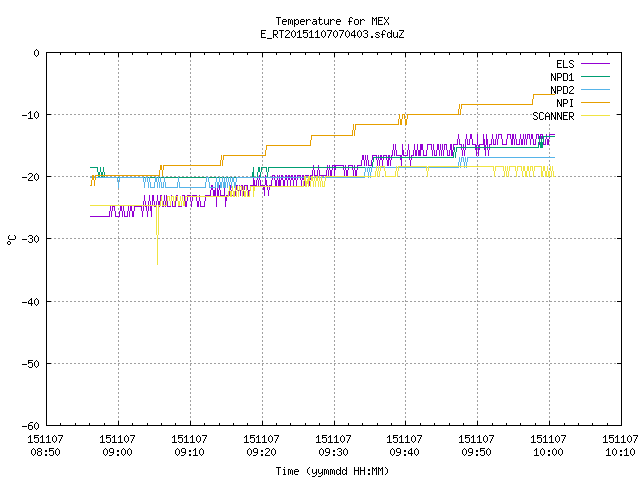Click the blue NPD2 legend line sample

[x=595, y=90]
